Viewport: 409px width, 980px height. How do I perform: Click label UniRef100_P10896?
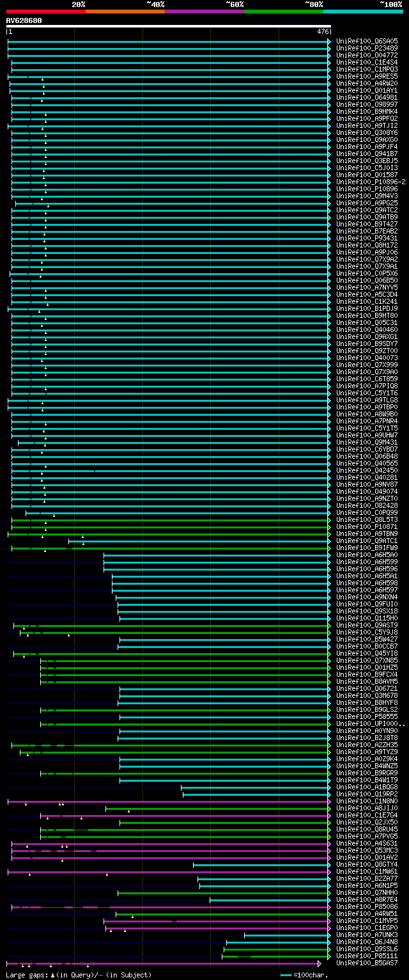tap(367, 189)
